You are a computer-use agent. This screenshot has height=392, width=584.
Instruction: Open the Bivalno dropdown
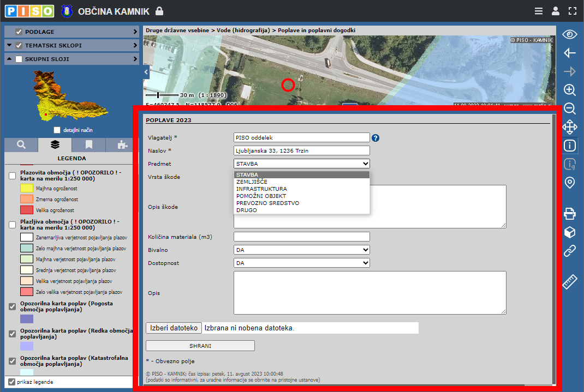tap(301, 250)
